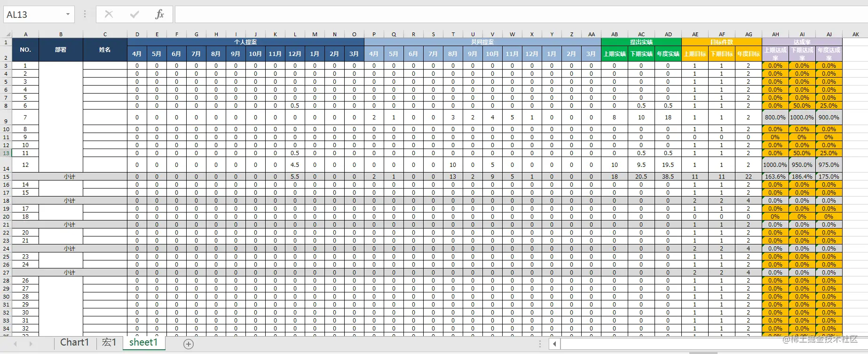Select column AH header
This screenshot has height=354, width=868.
point(775,34)
